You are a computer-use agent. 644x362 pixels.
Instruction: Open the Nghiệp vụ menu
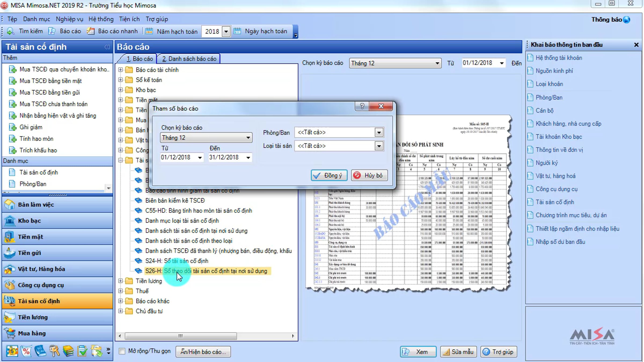(x=69, y=19)
